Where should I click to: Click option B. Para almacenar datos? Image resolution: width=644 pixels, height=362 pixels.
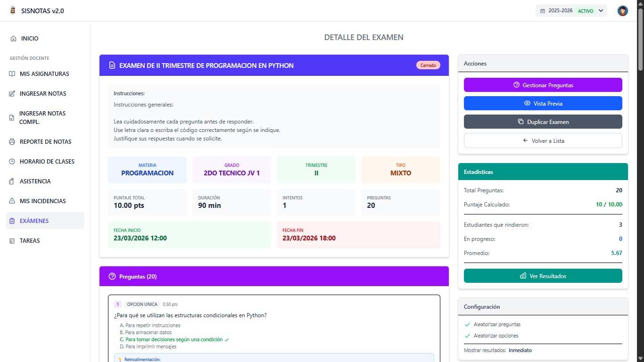(146, 332)
